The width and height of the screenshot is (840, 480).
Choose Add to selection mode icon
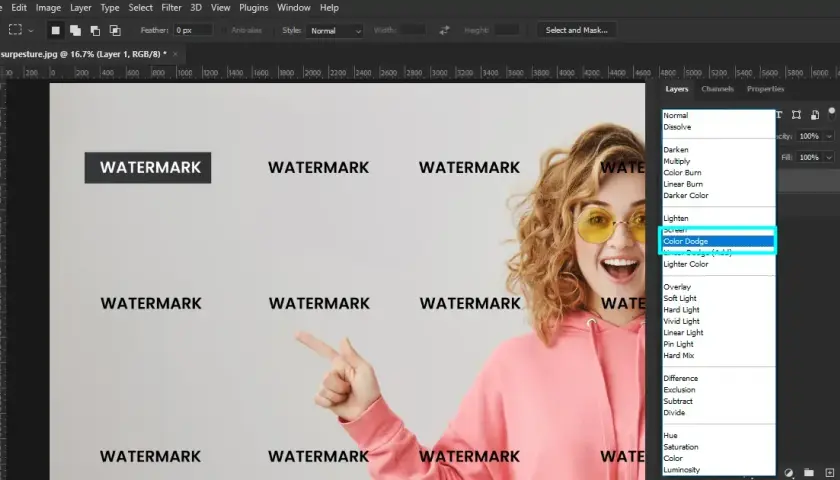pos(76,31)
